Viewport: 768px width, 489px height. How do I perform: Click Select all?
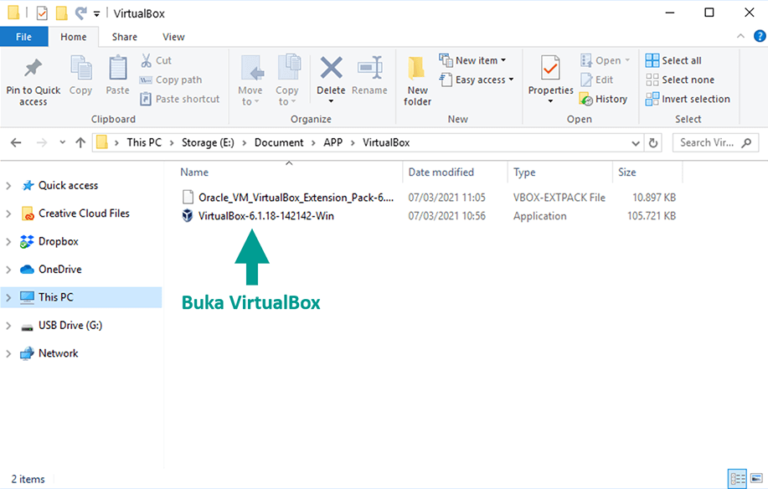[x=673, y=60]
